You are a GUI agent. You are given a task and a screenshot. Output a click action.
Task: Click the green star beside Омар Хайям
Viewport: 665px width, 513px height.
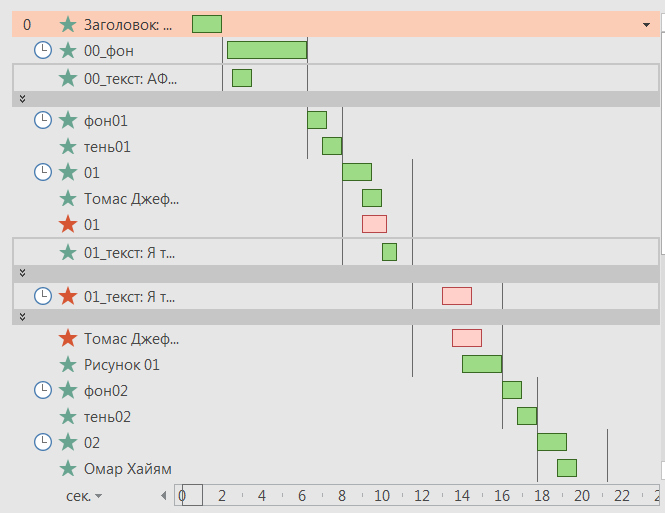coord(68,468)
